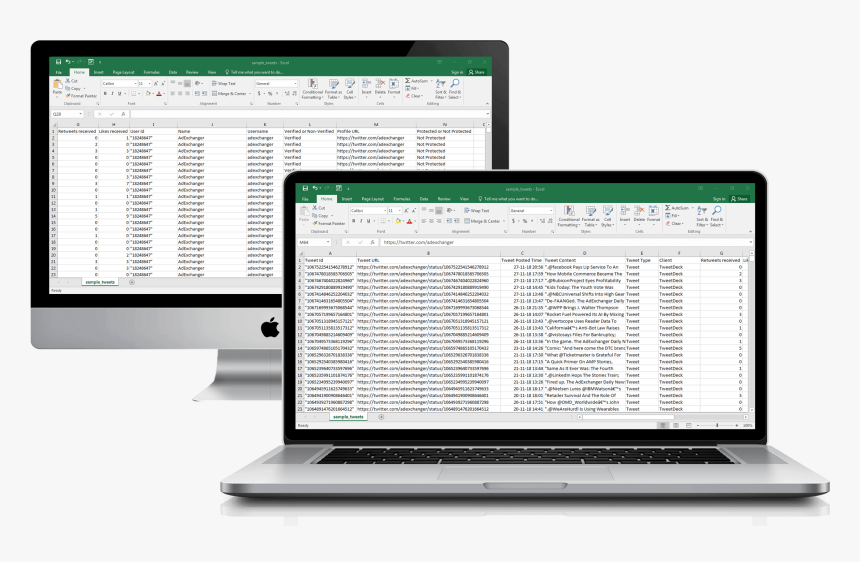Viewport: 860px width, 562px height.
Task: Format cells icon in laptop Excel Cells group
Action: pos(653,214)
